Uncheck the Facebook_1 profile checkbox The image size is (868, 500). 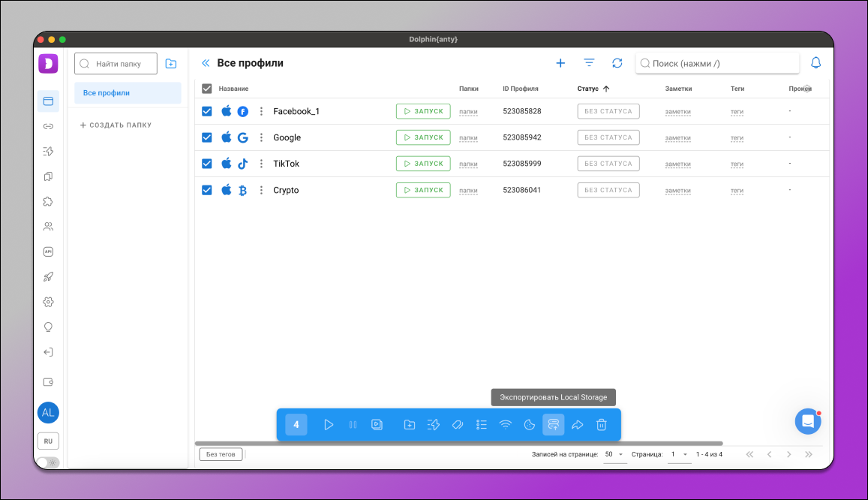[x=207, y=111]
